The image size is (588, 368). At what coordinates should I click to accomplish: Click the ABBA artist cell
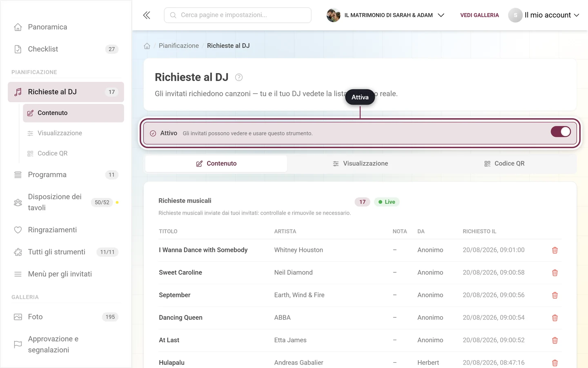(x=283, y=318)
